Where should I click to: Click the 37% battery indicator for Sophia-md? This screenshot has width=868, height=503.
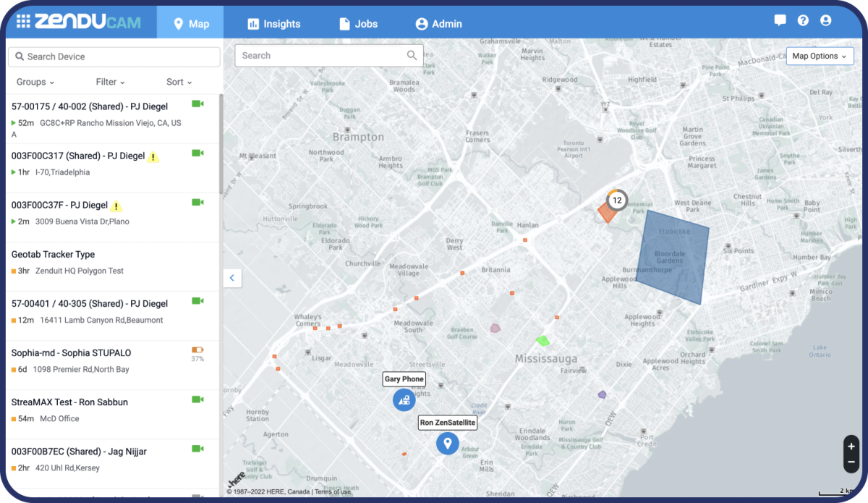point(196,353)
